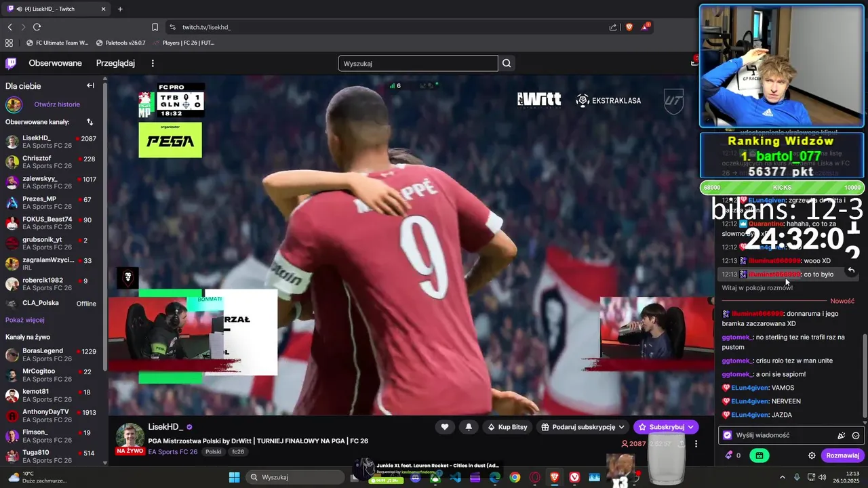Screen dimensions: 868x488
Task: Open the Obserwowane tab
Action: click(x=55, y=63)
